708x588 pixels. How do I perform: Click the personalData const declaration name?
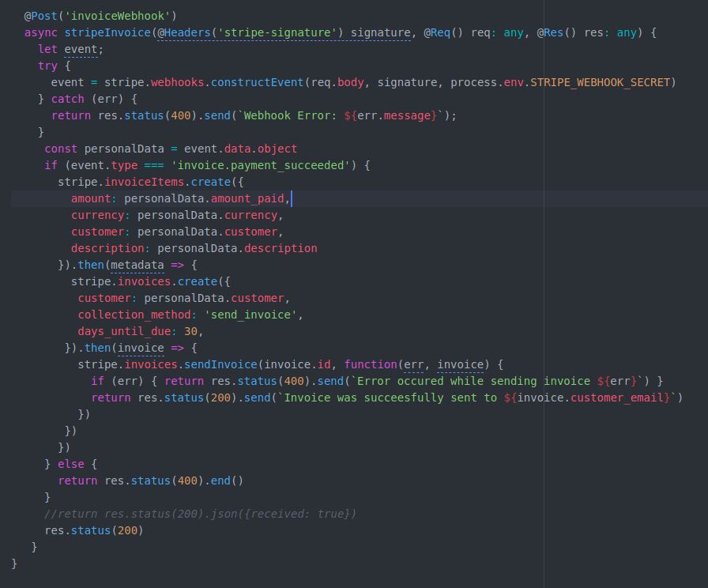coord(124,149)
